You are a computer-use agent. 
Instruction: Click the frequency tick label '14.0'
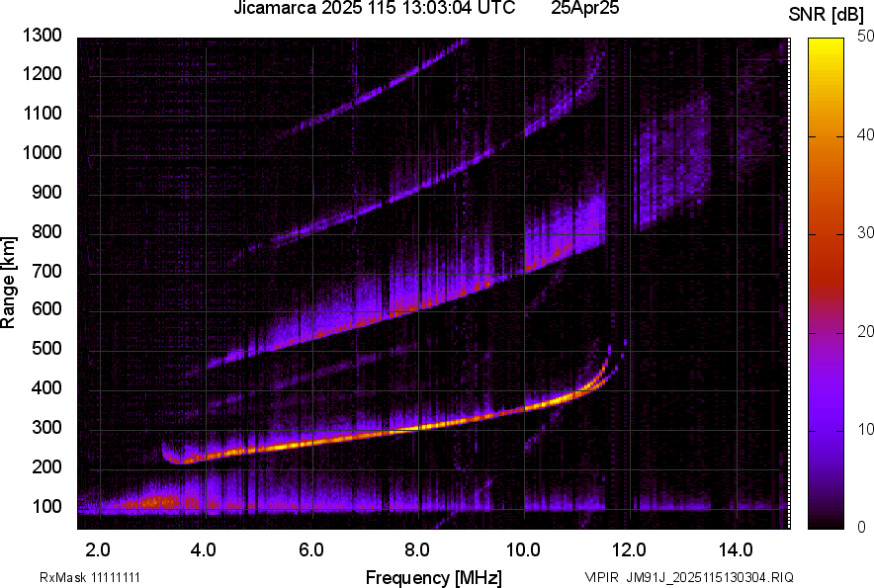736,550
